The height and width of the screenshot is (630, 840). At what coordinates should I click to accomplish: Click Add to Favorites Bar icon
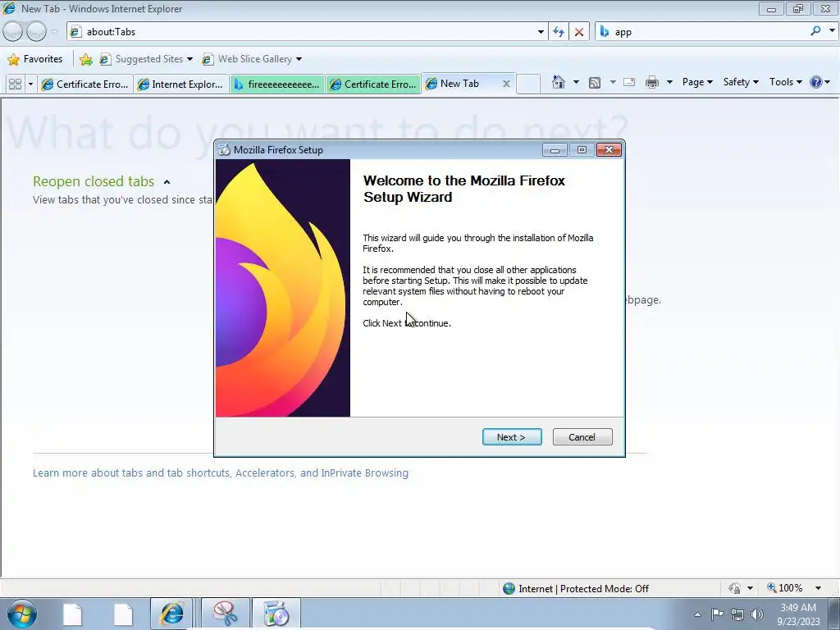85,59
